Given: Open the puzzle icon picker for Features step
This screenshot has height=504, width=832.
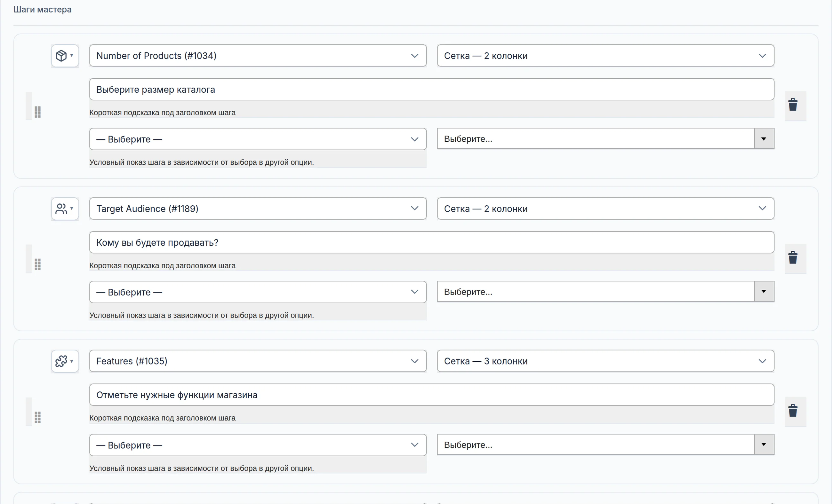Looking at the screenshot, I should 65,361.
